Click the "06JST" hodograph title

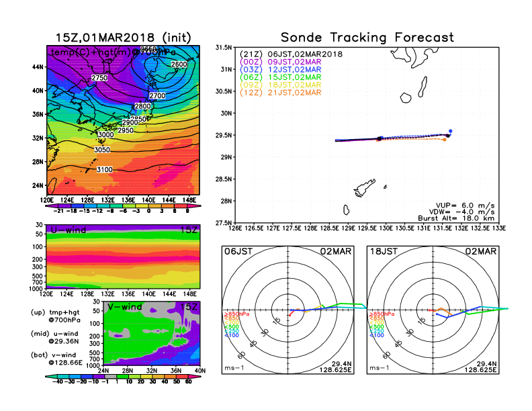tap(238, 252)
